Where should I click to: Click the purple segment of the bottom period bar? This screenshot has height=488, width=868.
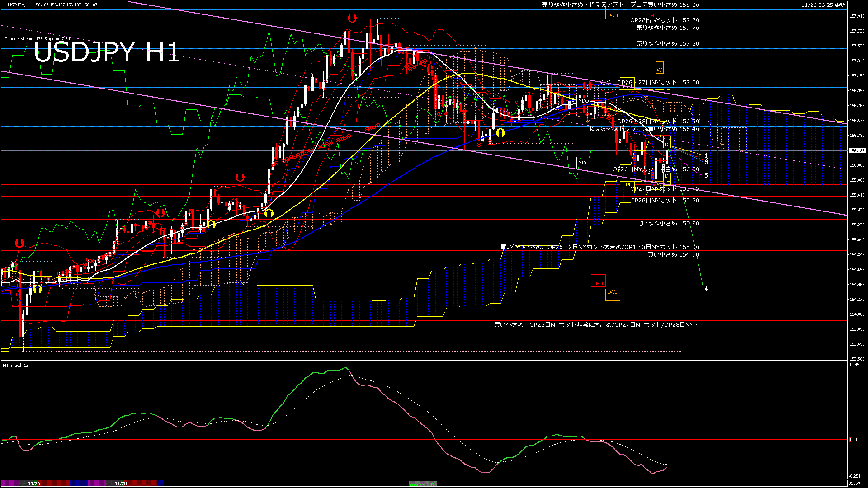pyautogui.click(x=97, y=483)
